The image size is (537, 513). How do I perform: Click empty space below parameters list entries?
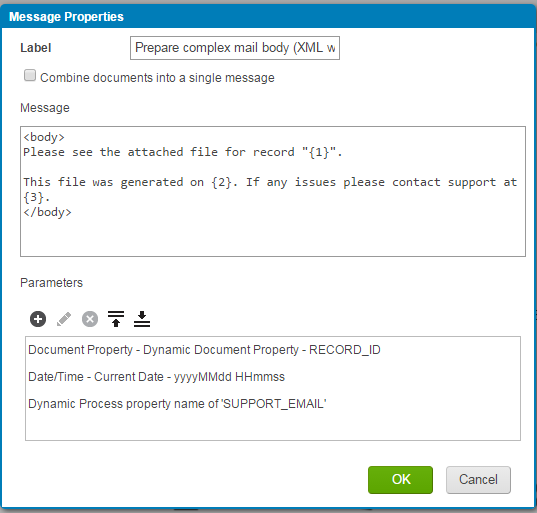(x=273, y=426)
